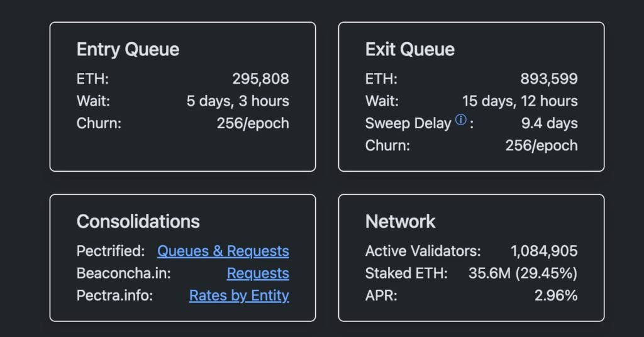Viewport: 644px width, 337px height.
Task: Click the exit wait time 15 days, 12 hours
Action: [x=520, y=101]
